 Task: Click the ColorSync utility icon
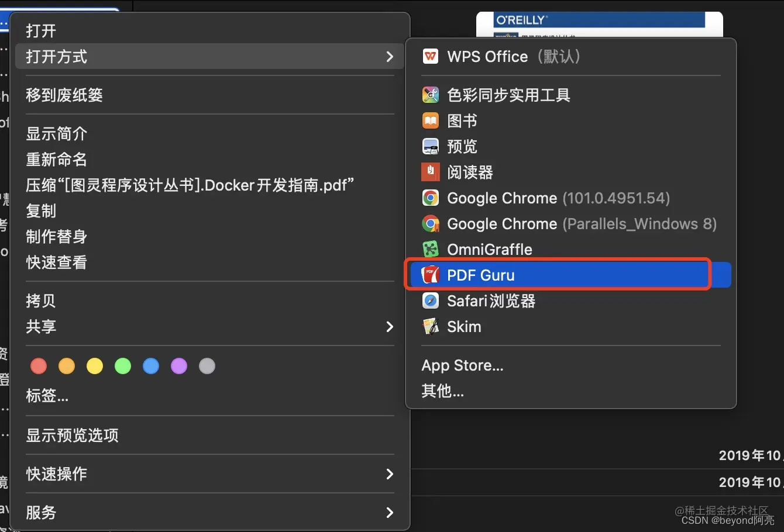(x=431, y=95)
